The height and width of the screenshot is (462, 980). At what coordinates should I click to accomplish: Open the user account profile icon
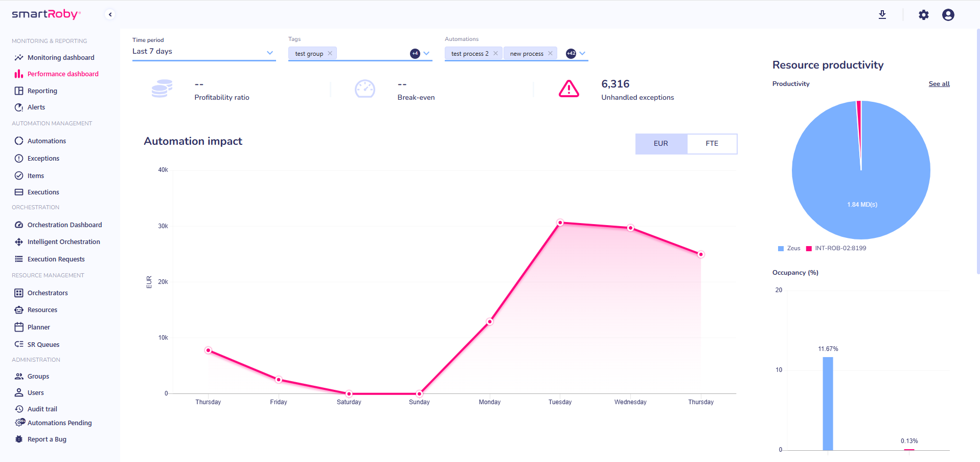click(948, 15)
